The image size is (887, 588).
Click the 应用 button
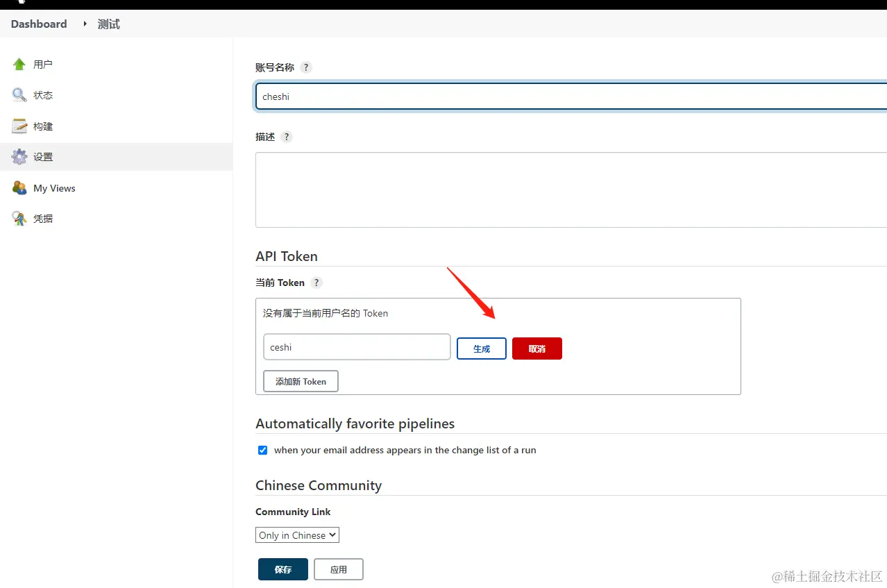tap(339, 569)
